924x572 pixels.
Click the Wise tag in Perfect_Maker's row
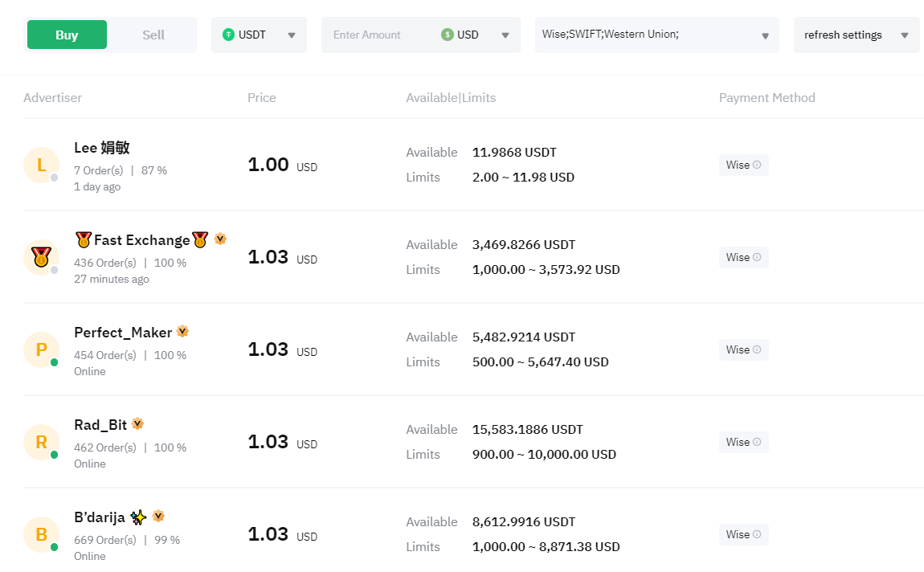tap(738, 349)
